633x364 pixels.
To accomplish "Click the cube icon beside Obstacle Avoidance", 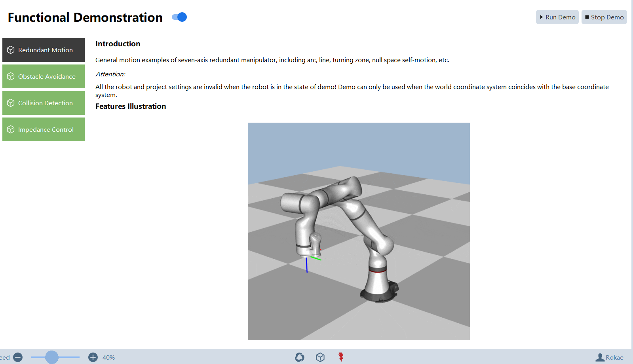I will (x=11, y=76).
